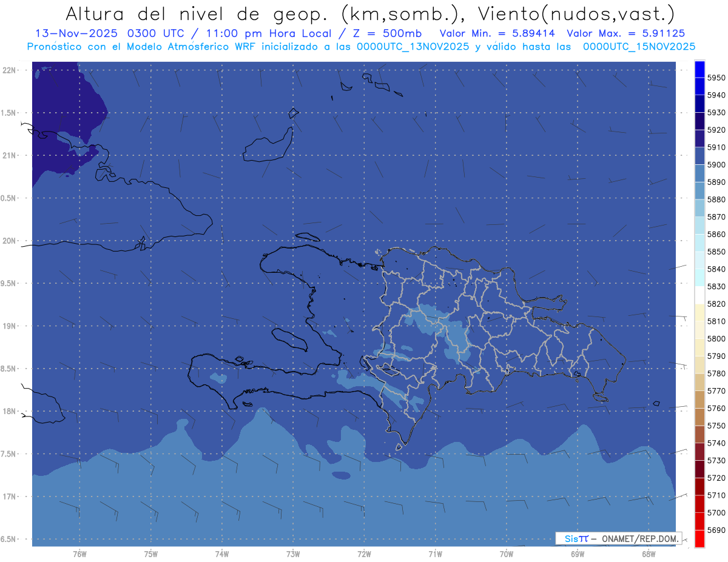Click the "76W" longitude label
This screenshot has width=728, height=562.
79,554
